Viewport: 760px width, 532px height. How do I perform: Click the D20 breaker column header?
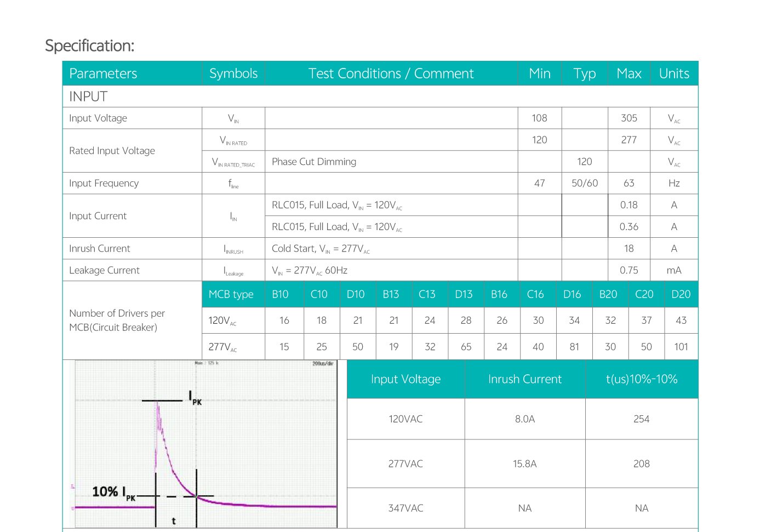(x=681, y=294)
